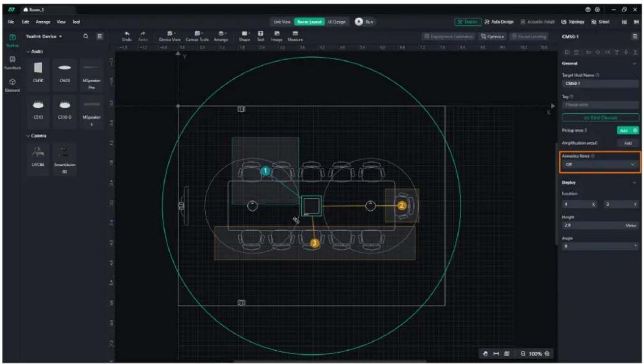643x364 pixels.
Task: Open the properties panel menu icon
Action: (x=634, y=36)
